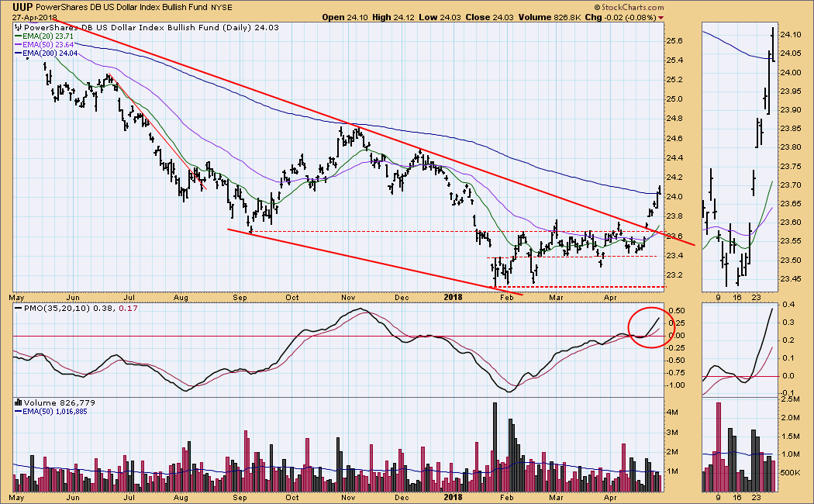This screenshot has height=504, width=814.
Task: Select the Close 24.03 value
Action: (x=489, y=17)
